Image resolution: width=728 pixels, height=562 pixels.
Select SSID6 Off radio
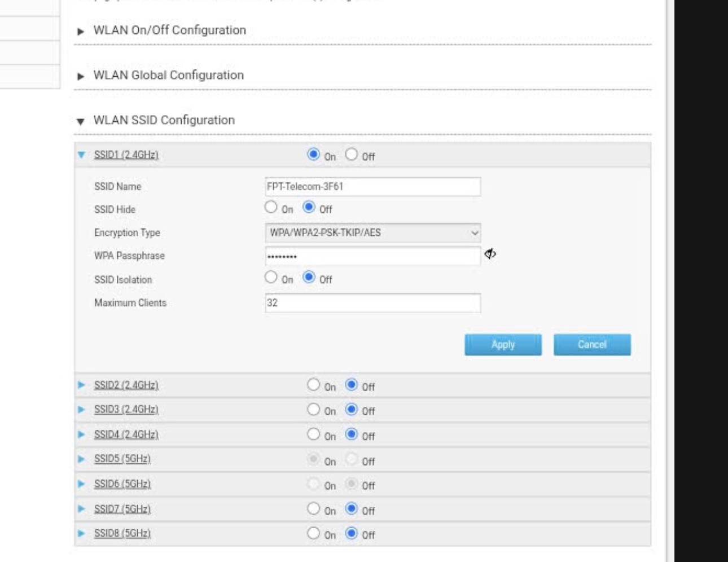[x=352, y=484]
